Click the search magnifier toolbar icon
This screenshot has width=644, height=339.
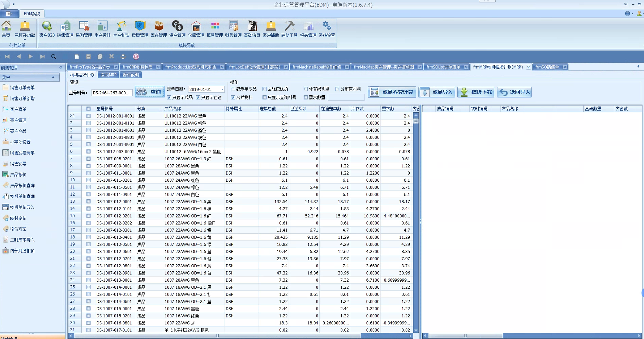click(x=54, y=57)
